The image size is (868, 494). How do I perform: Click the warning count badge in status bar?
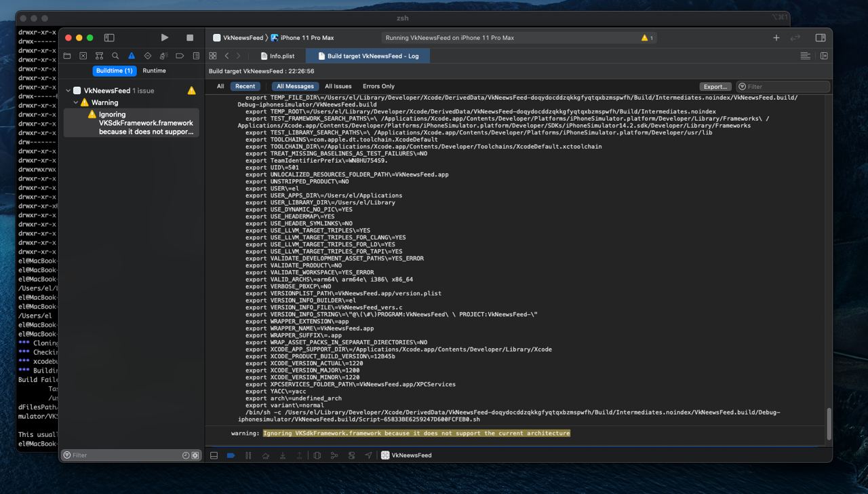647,38
